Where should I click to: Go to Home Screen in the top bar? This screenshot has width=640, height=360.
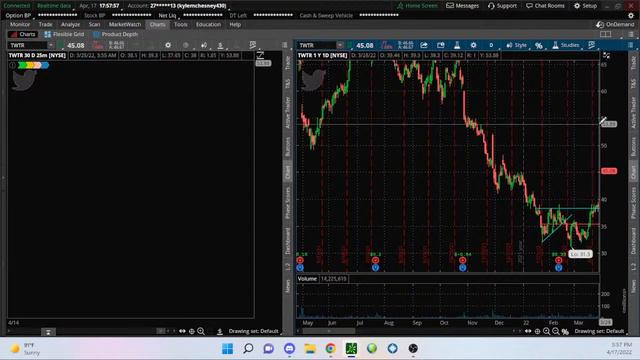pos(417,6)
